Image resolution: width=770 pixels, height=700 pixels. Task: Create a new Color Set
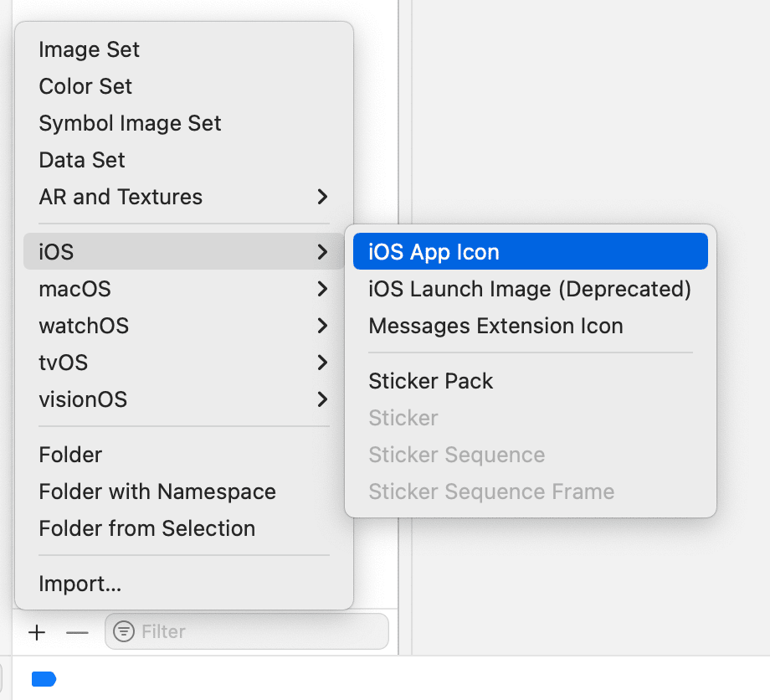85,86
